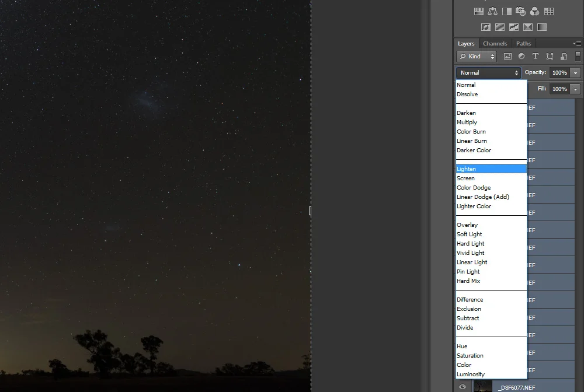
Task: Select the highlighted Lighten blend mode
Action: click(x=491, y=169)
